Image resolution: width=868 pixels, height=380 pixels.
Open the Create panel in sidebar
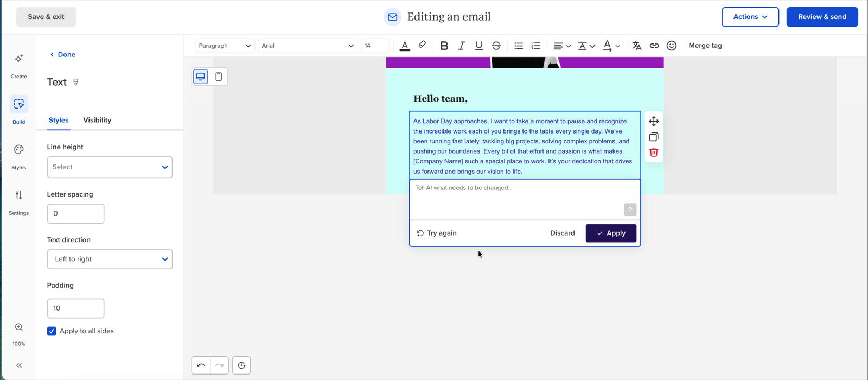point(18,66)
